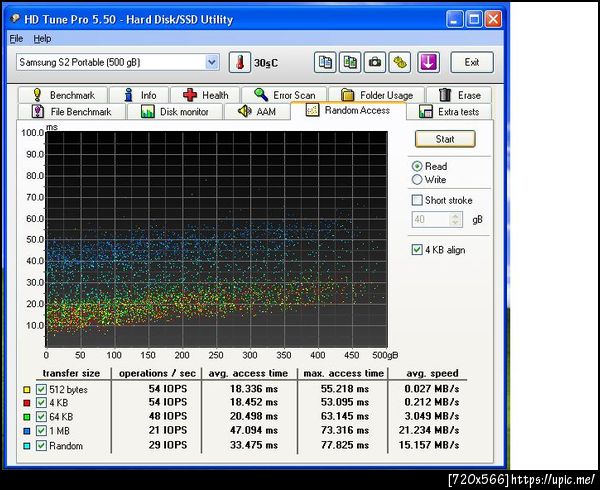Click the blue 1 MB color swatch

tap(26, 431)
